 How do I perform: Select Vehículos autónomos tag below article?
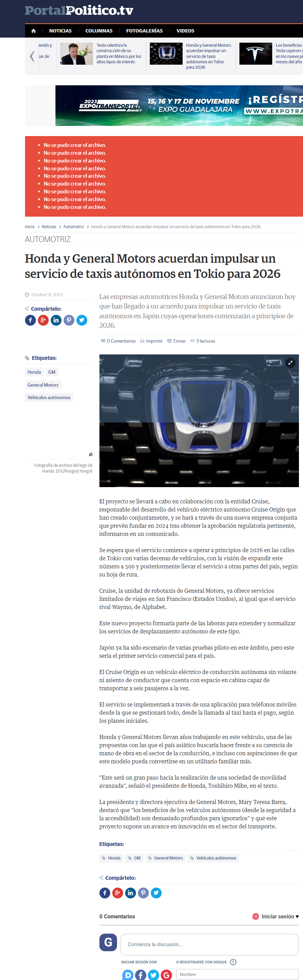(x=213, y=858)
